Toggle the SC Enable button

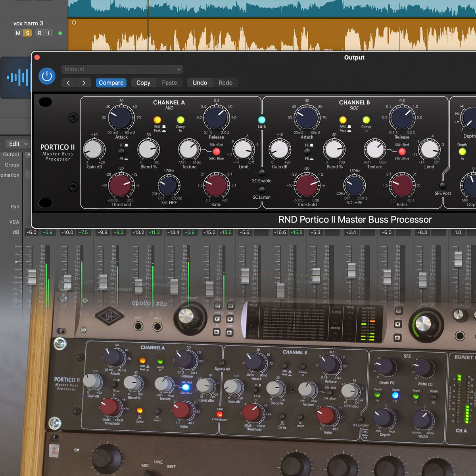pyautogui.click(x=262, y=173)
